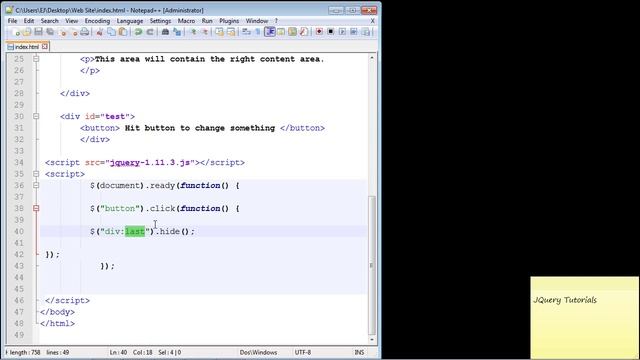Click the Close document toolbar icon
Viewport: 640px width, 360px height.
pyautogui.click(x=62, y=32)
